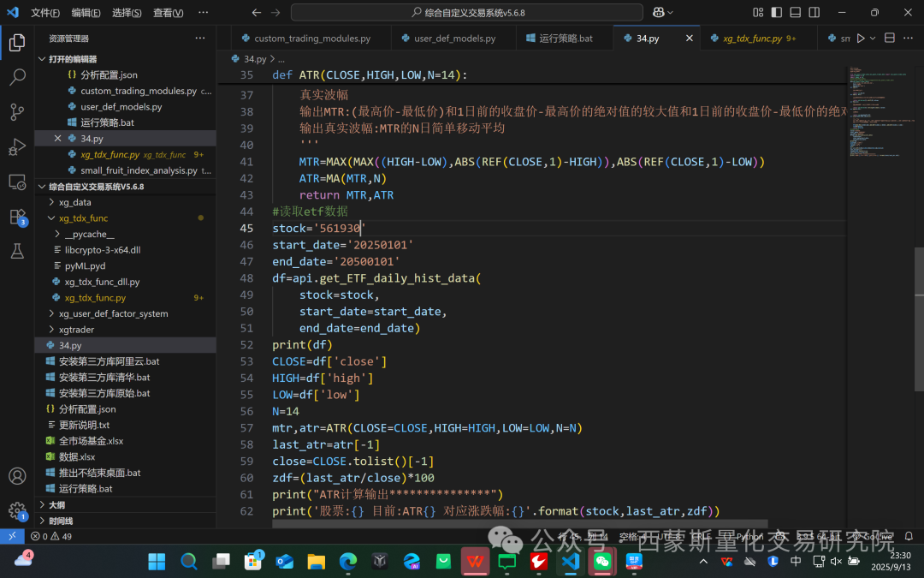
Task: Open taskbar Search icon
Action: click(188, 562)
